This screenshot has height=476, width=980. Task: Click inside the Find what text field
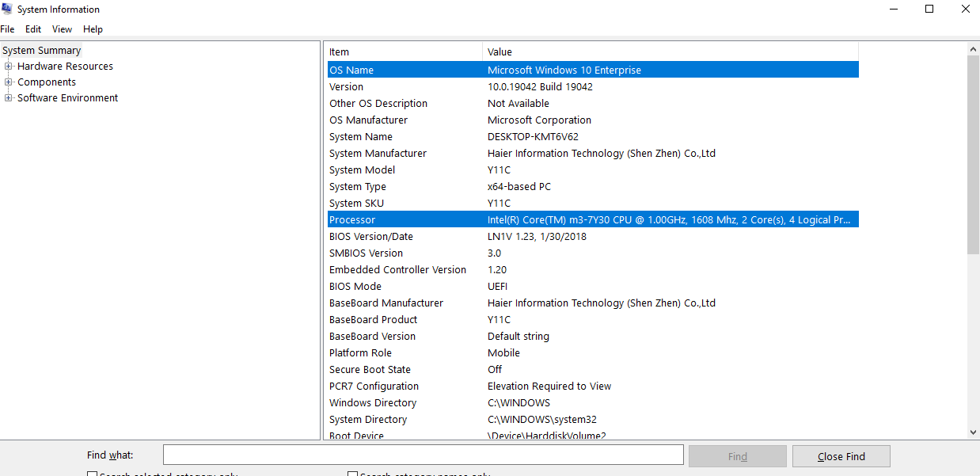click(423, 455)
